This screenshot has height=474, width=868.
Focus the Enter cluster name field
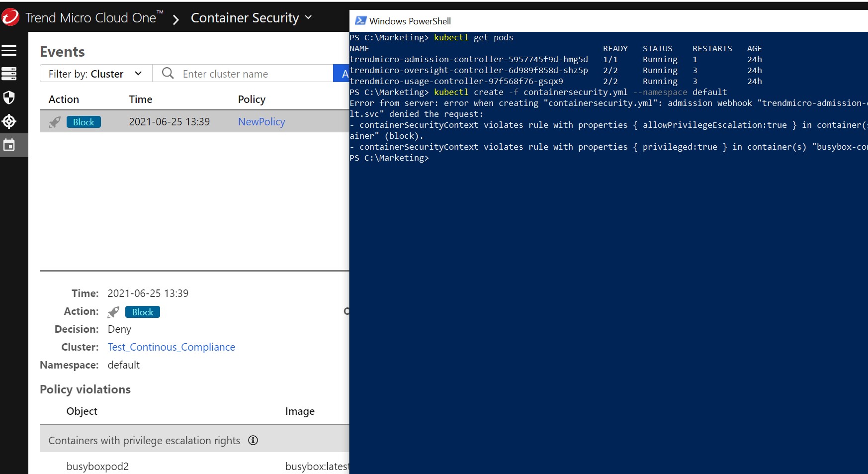(x=243, y=74)
